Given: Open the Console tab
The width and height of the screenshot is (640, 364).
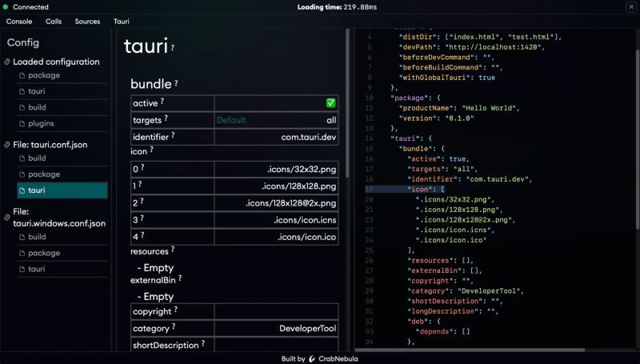Looking at the screenshot, I should point(19,22).
